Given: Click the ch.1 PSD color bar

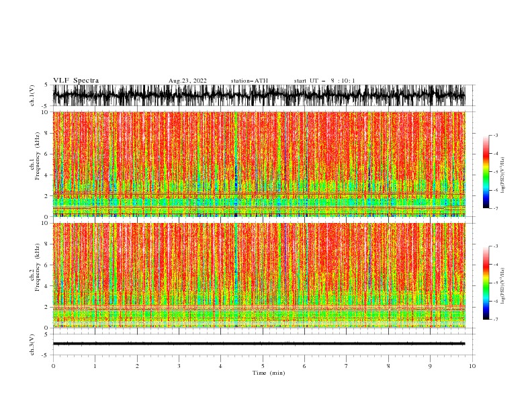Looking at the screenshot, I should click(x=486, y=172).
